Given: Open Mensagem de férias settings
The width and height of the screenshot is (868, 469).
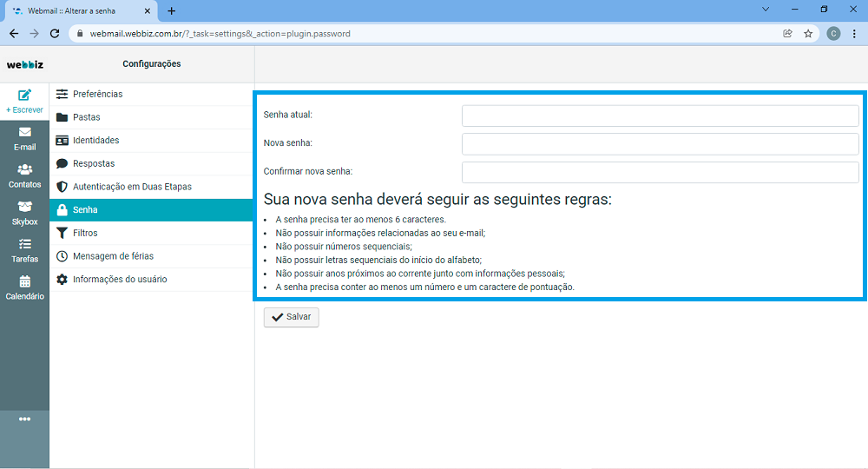Looking at the screenshot, I should click(112, 256).
